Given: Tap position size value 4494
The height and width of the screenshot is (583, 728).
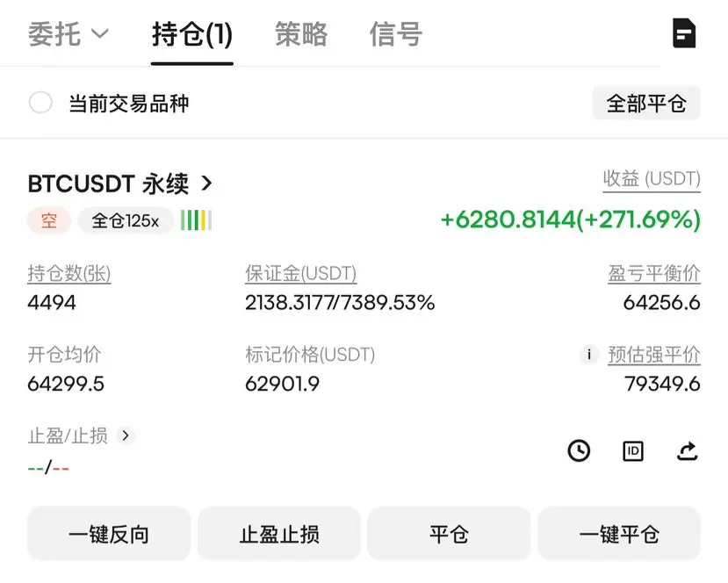Looking at the screenshot, I should pos(52,303).
